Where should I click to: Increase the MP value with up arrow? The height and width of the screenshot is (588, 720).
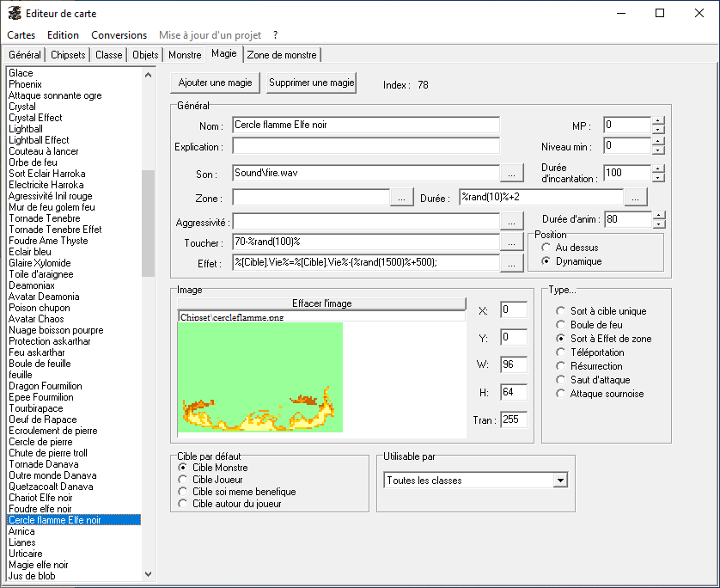pos(658,121)
